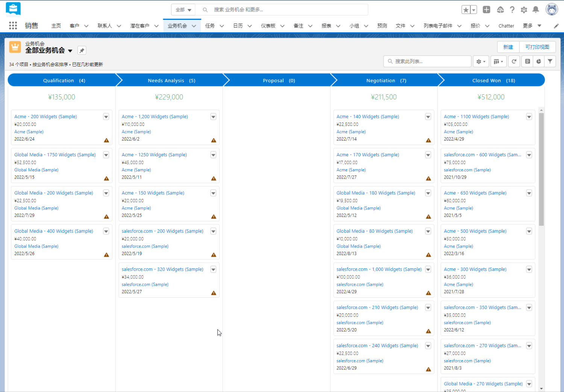The image size is (564, 392).
Task: Go to the 主页 tab
Action: coord(56,26)
